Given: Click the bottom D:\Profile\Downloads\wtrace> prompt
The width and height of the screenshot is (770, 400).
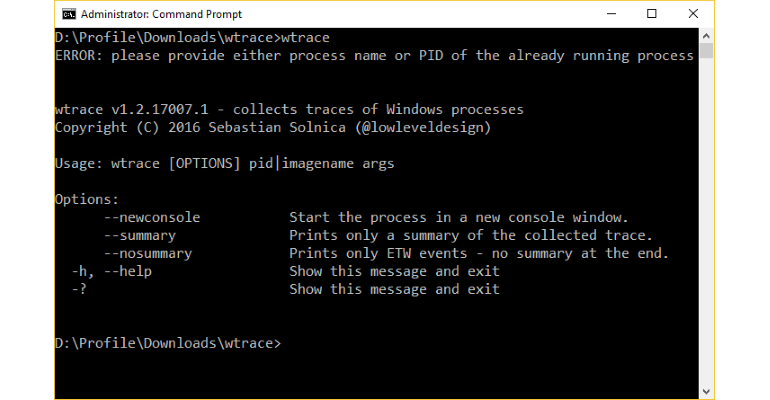Looking at the screenshot, I should coord(168,343).
